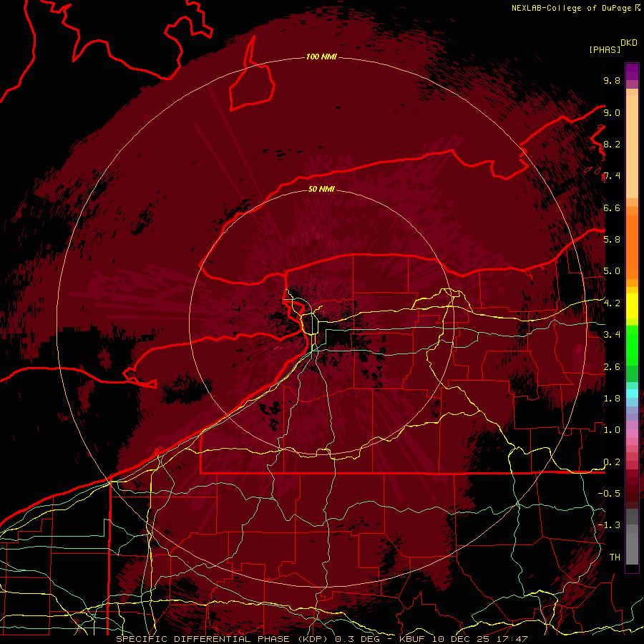The width and height of the screenshot is (644, 644).
Task: Click the 5.8 value on color scale
Action: pyautogui.click(x=612, y=239)
